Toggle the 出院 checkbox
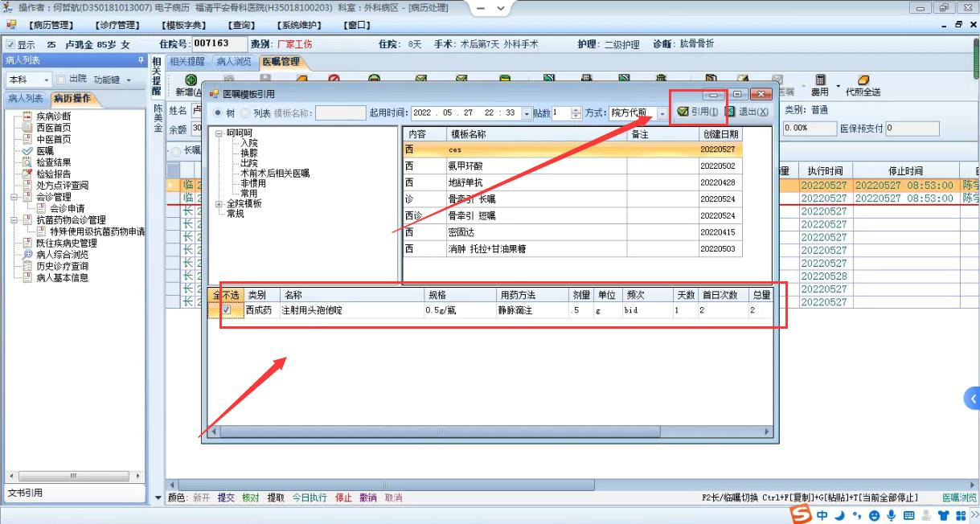This screenshot has width=980, height=524. 60,79
